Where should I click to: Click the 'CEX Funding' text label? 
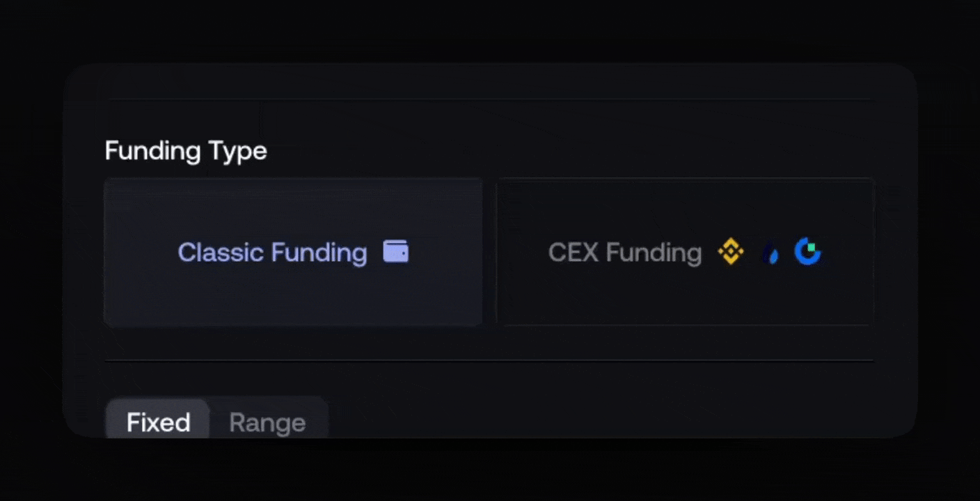624,252
